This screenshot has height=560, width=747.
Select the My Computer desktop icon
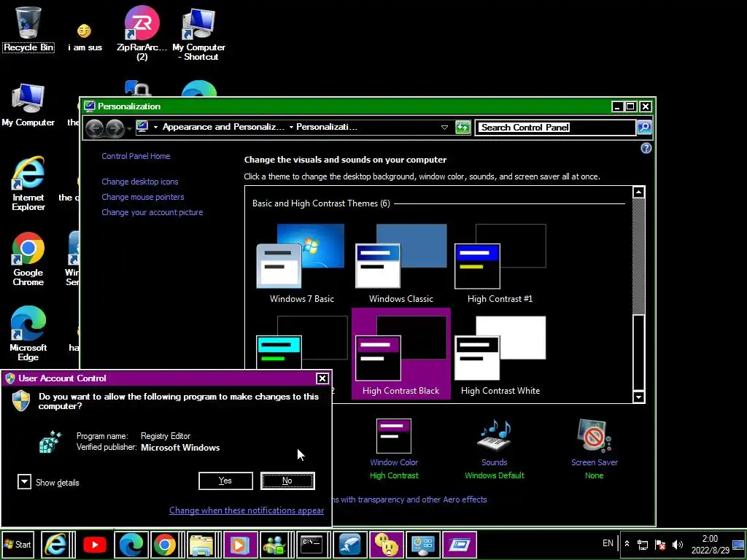[x=28, y=106]
